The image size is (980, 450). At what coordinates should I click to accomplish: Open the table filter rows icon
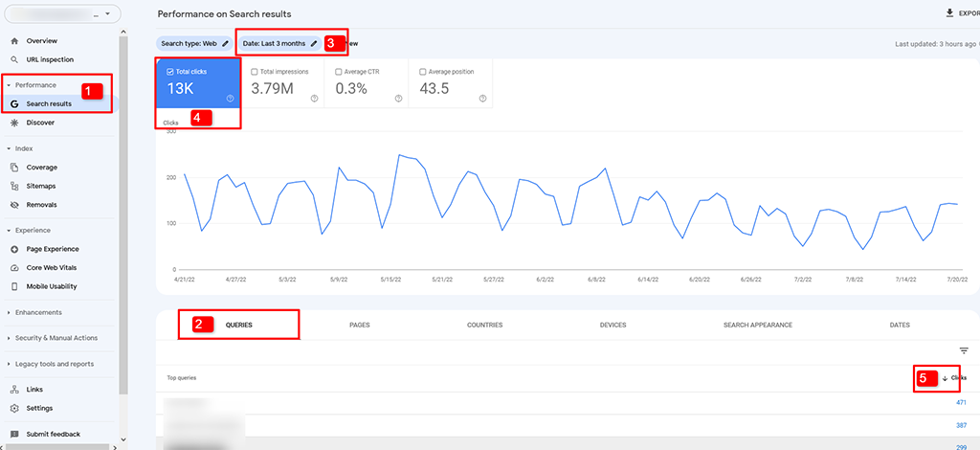point(964,350)
